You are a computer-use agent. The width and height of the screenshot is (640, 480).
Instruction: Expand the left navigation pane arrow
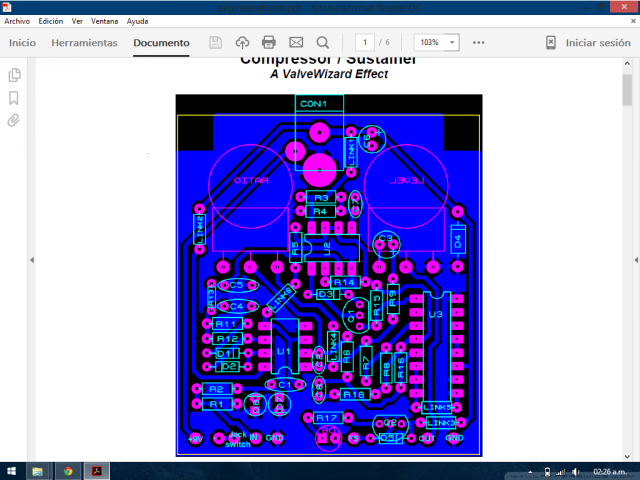click(x=31, y=260)
